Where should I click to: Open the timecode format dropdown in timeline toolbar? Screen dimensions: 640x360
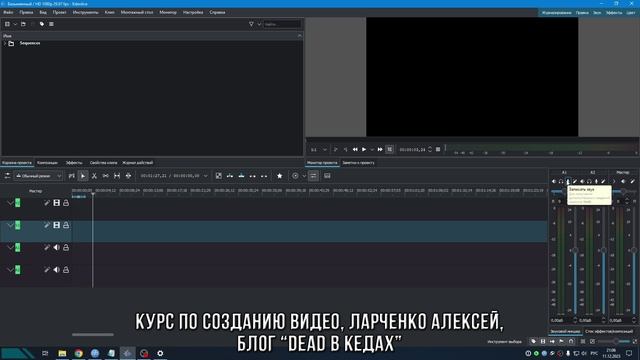206,176
